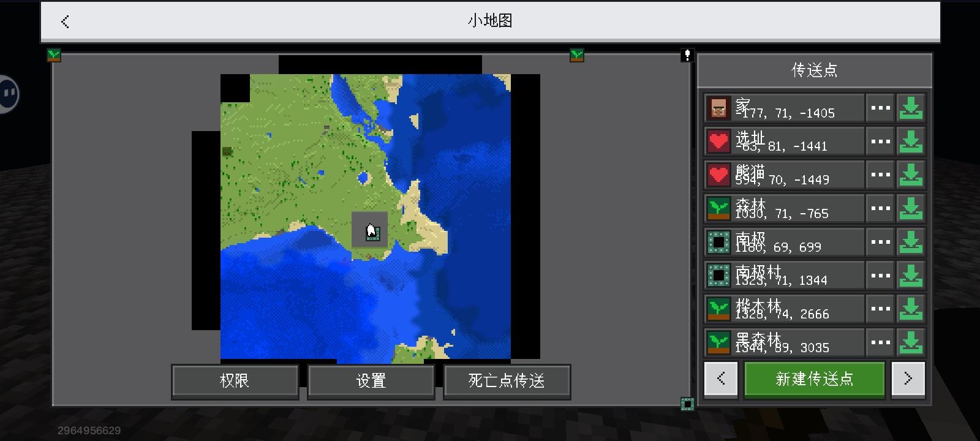Select the 南极 waypoint entry text
The width and height of the screenshot is (980, 441).
click(x=778, y=242)
